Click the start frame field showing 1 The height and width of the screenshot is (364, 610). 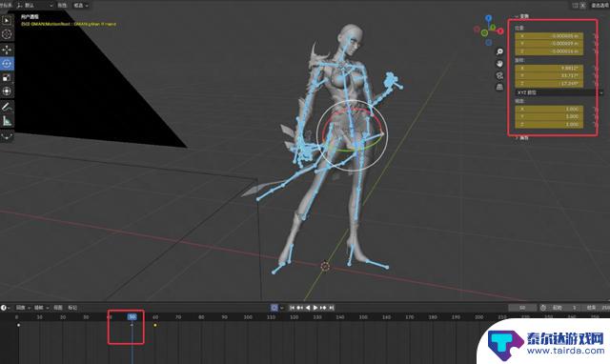(x=564, y=308)
